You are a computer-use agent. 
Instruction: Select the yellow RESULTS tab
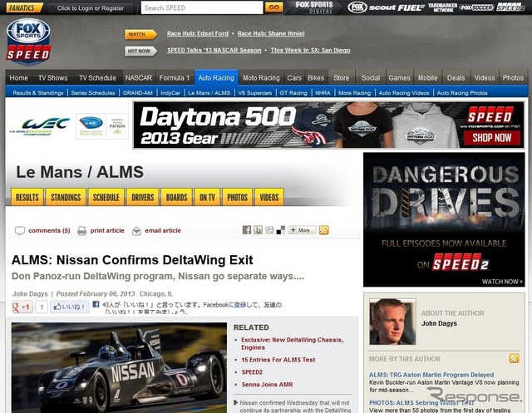coord(27,197)
